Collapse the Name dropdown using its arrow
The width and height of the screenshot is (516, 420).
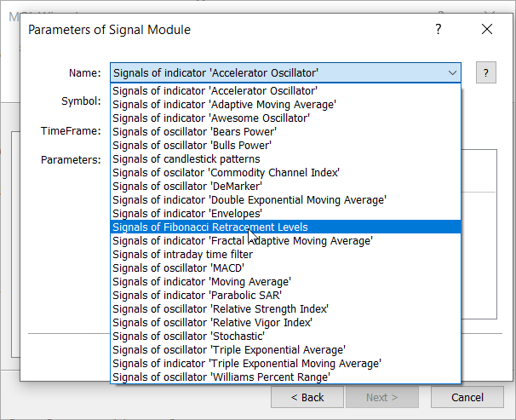(452, 72)
